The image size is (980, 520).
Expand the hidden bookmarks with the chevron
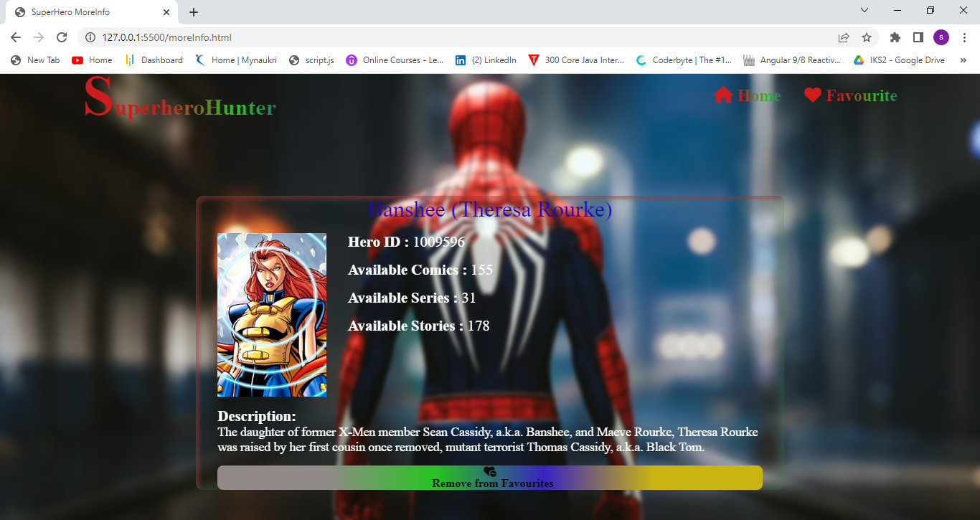coord(963,60)
